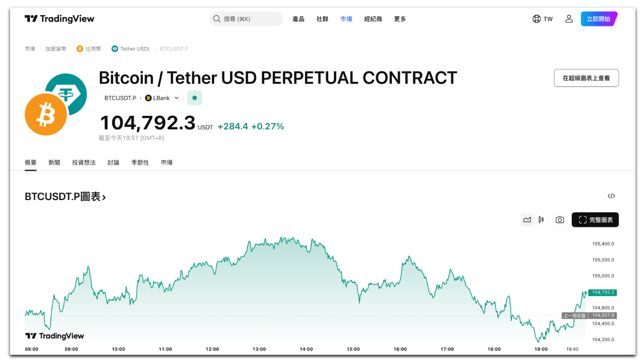This screenshot has width=644, height=364.
Task: Click the 搜尋 search field
Action: pyautogui.click(x=247, y=19)
